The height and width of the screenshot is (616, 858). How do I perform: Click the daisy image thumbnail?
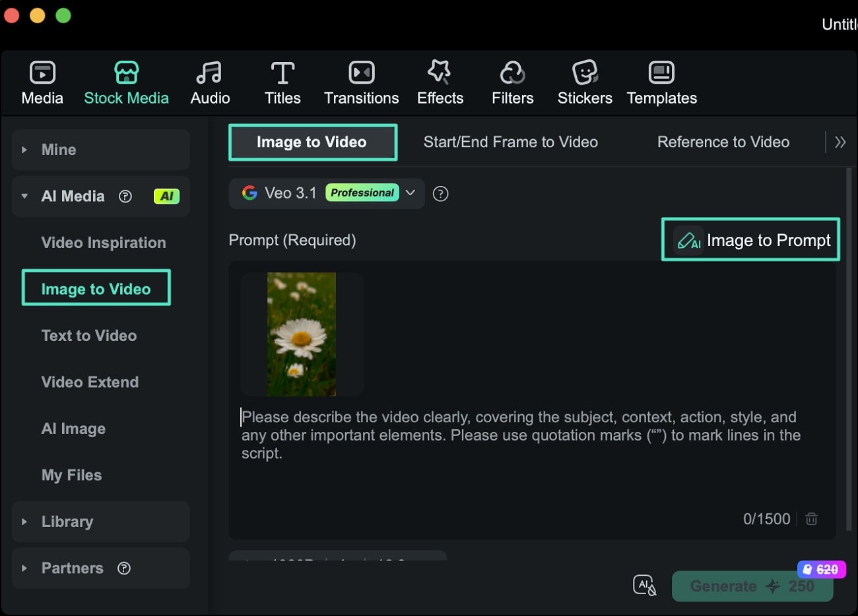click(x=302, y=334)
